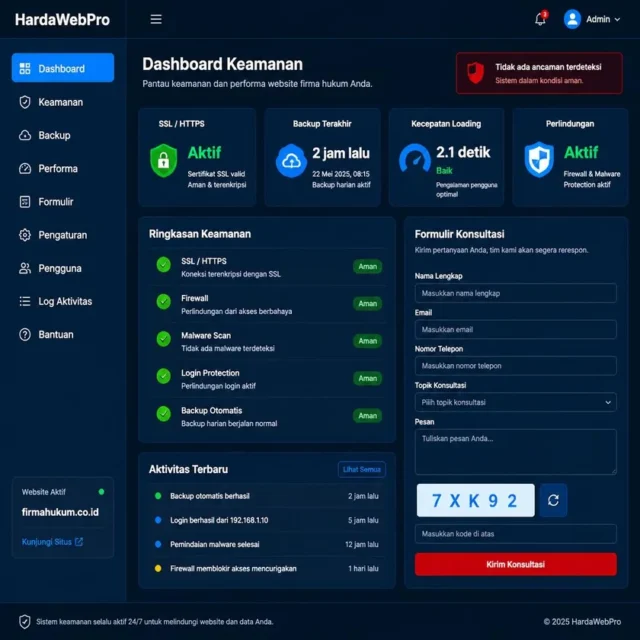Click the Formulir form icon in sidebar
Viewport: 640px width, 640px height.
[x=25, y=202]
